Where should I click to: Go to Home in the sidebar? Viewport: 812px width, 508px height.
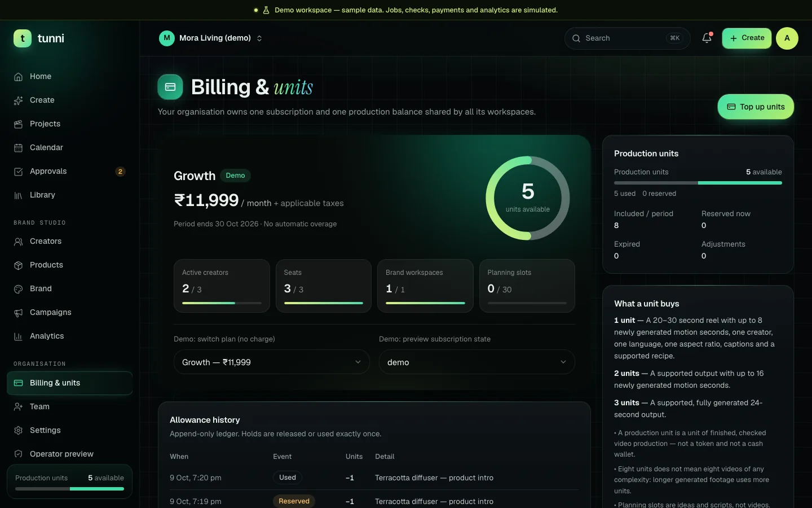point(70,77)
